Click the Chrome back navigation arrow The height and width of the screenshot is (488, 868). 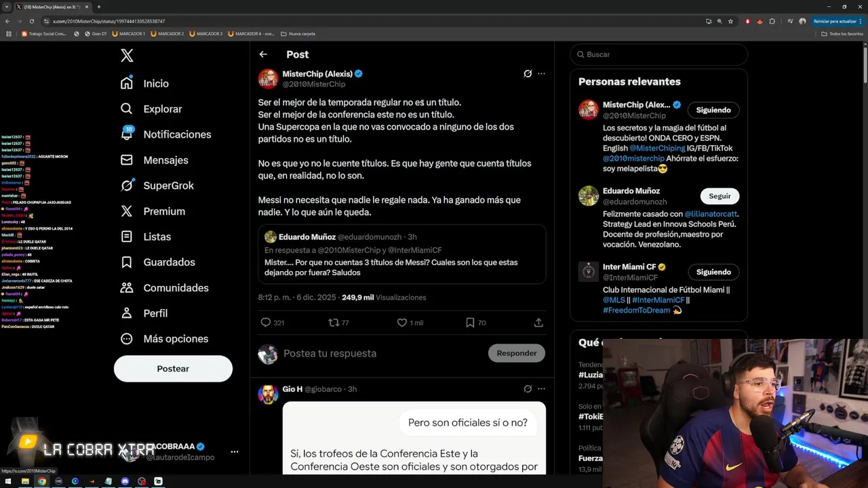7,21
